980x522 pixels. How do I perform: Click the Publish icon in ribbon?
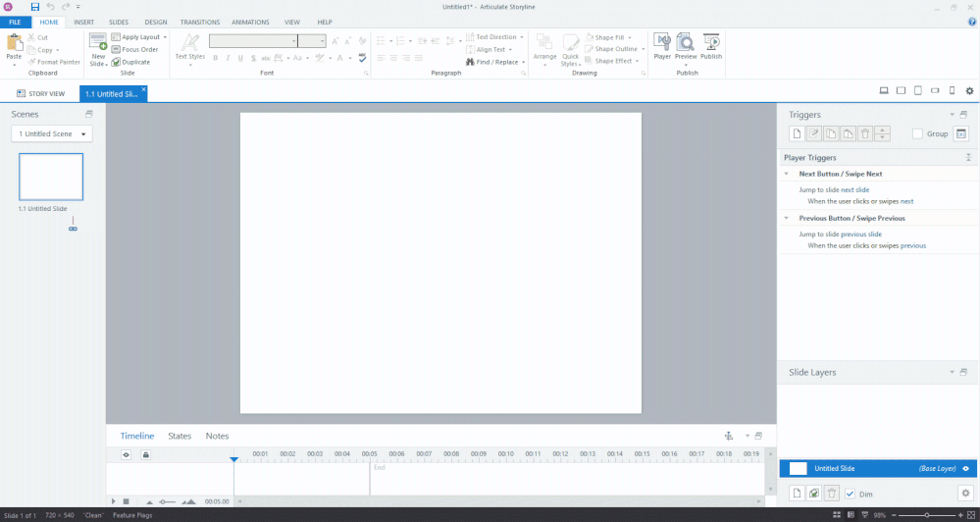[711, 45]
